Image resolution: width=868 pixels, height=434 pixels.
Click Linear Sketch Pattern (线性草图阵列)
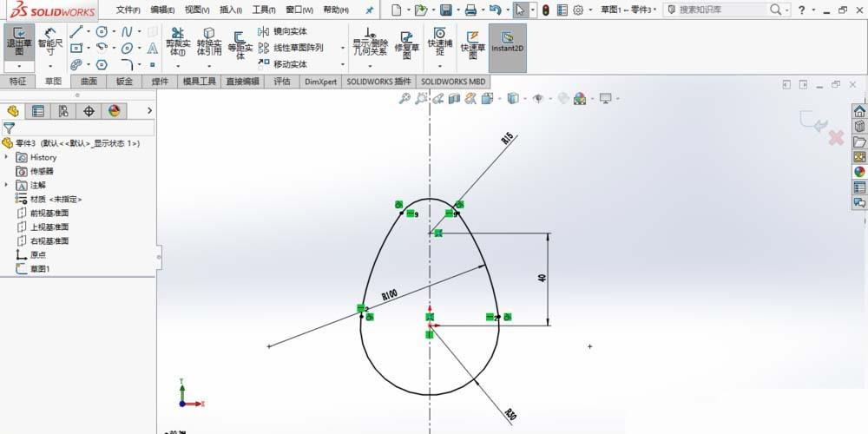pos(291,48)
